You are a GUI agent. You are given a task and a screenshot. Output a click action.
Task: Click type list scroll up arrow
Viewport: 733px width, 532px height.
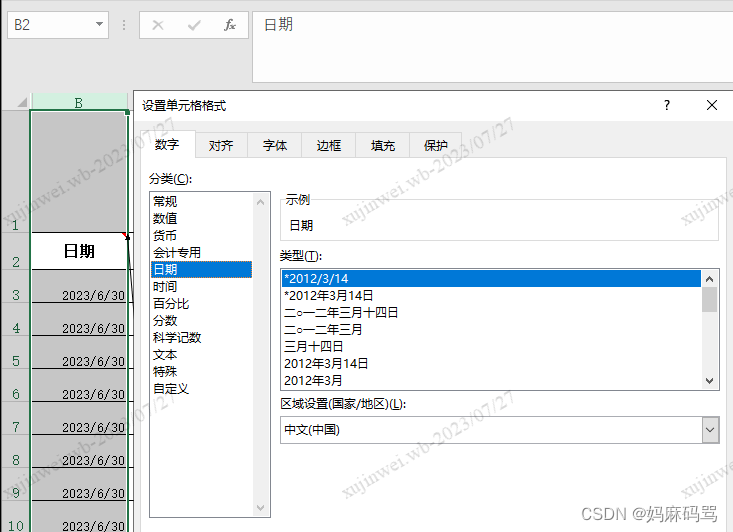(x=709, y=279)
